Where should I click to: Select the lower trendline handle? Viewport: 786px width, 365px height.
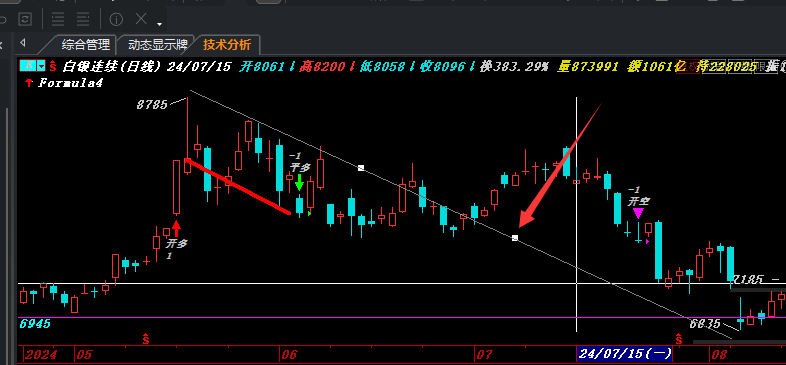(x=515, y=238)
